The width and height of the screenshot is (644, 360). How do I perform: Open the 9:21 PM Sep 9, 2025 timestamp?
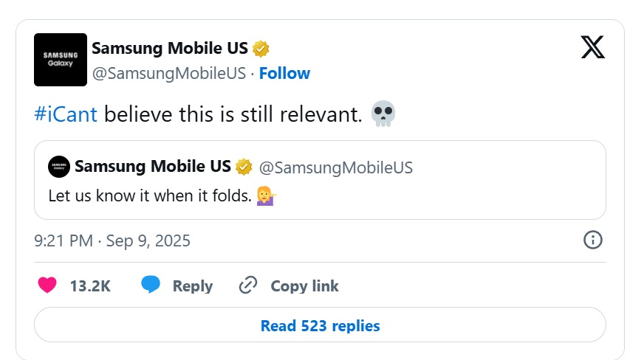(x=112, y=240)
